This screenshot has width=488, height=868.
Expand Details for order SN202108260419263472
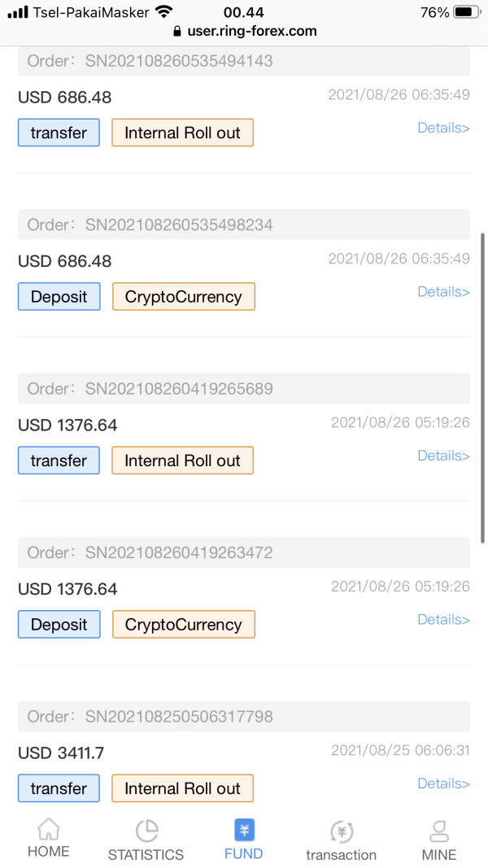443,619
